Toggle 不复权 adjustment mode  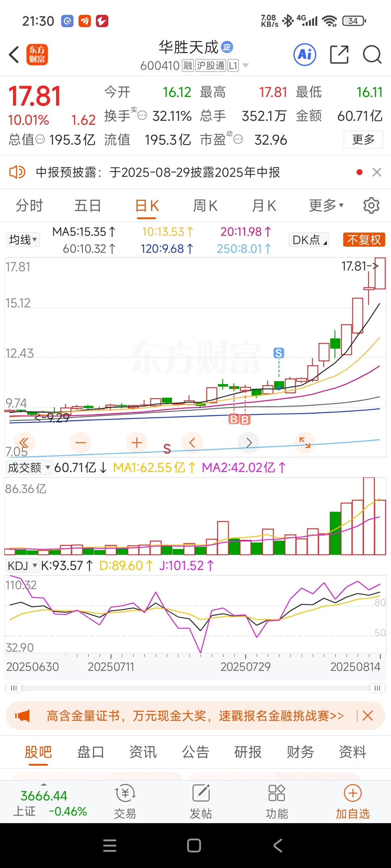point(364,240)
